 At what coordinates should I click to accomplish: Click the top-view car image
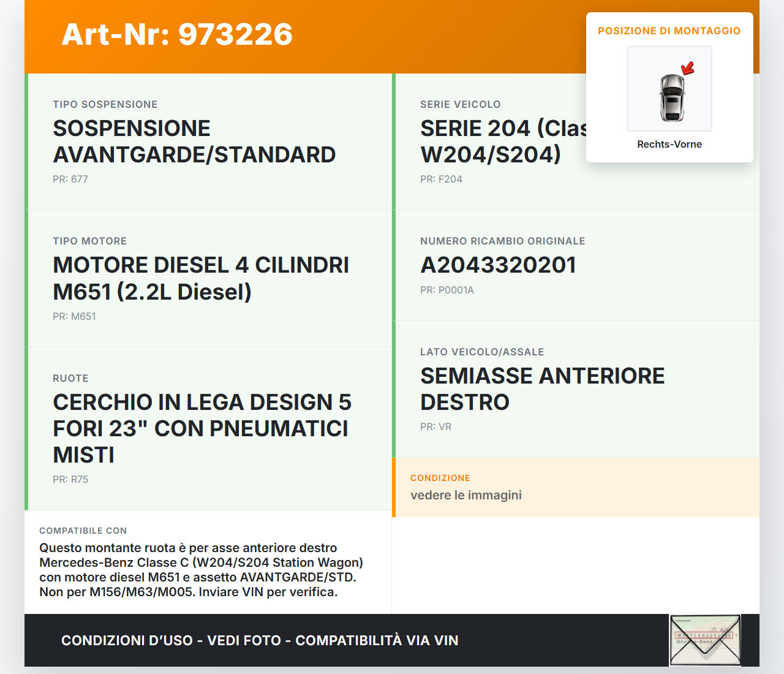[x=671, y=97]
